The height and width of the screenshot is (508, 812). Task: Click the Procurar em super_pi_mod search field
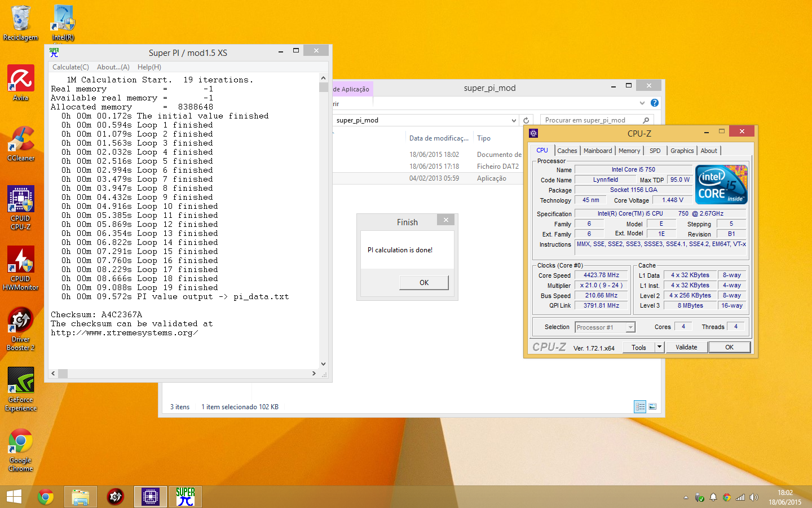(597, 120)
